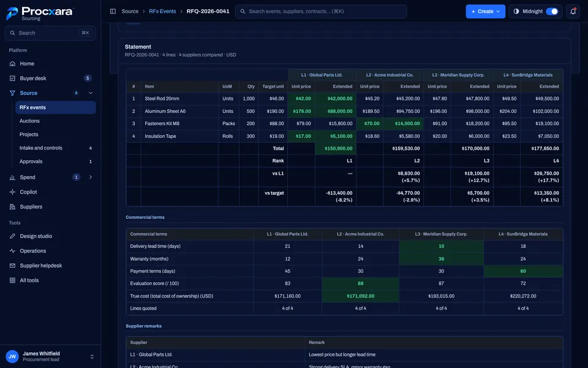Click the Aluminum Sheet A6 item row

344,111
